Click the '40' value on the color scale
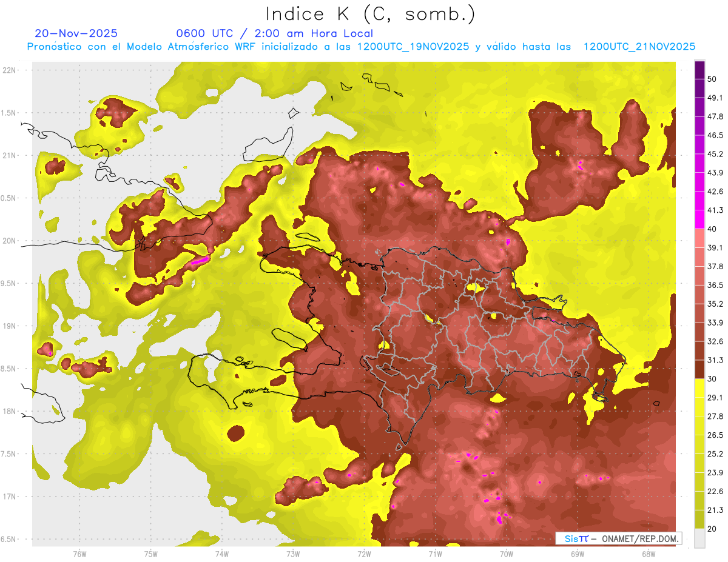728x562 pixels. coord(712,229)
